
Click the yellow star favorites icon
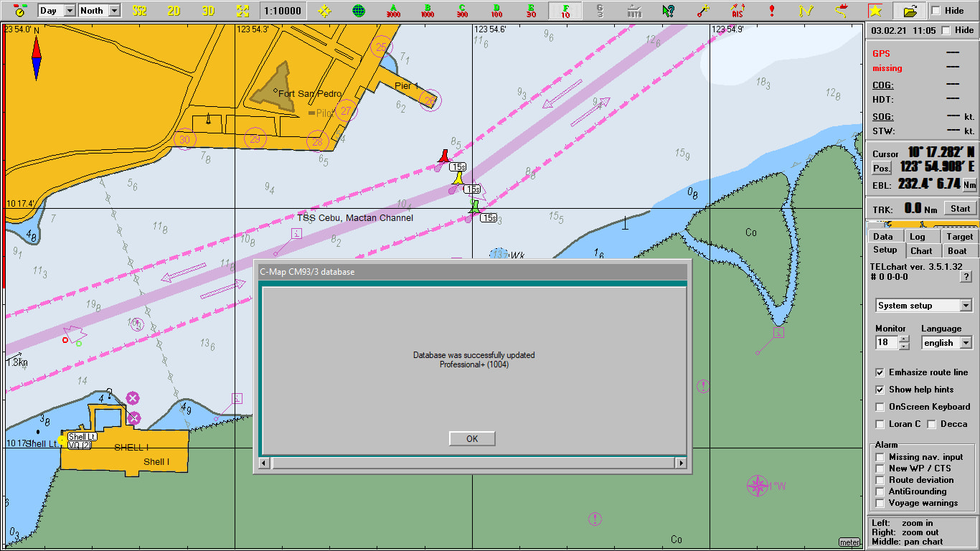875,11
